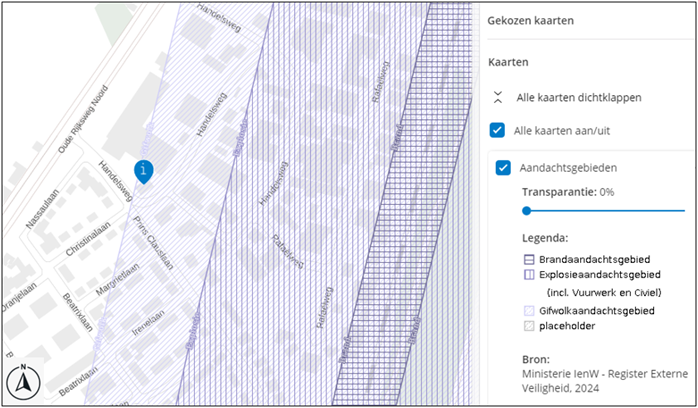698x408 pixels.
Task: Click the 'Aandachtsgebieden' layer label
Action: point(568,168)
